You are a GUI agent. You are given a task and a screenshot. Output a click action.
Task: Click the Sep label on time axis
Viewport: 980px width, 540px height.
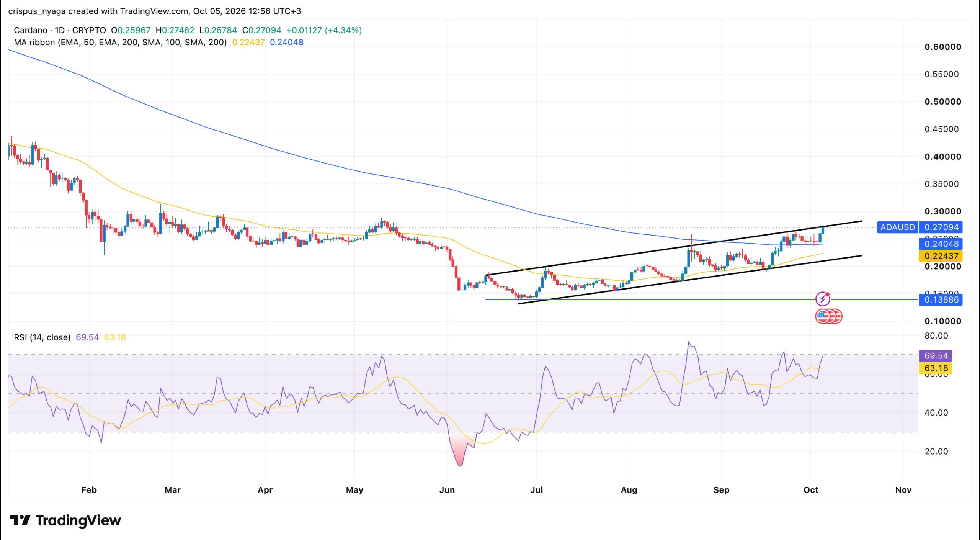pyautogui.click(x=721, y=490)
